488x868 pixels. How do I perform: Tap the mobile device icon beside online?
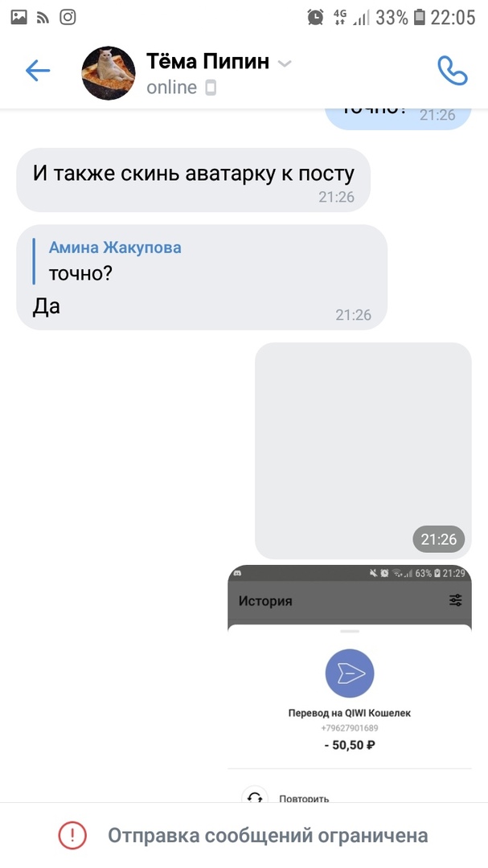[x=211, y=88]
